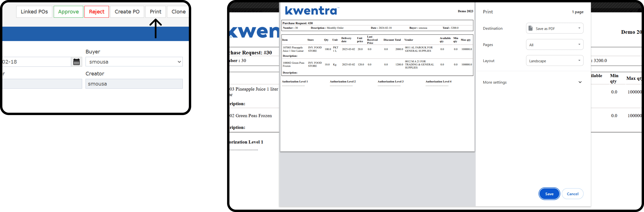Image resolution: width=644 pixels, height=212 pixels.
Task: Click the date field ending in 02-18
Action: 37,62
